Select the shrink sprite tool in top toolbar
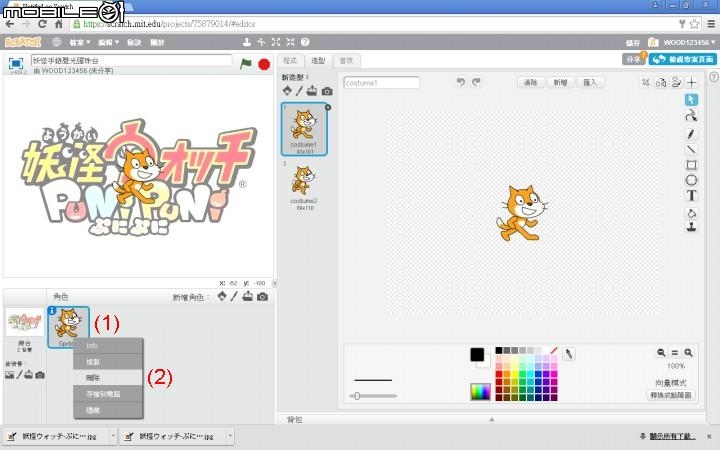 pyautogui.click(x=291, y=42)
